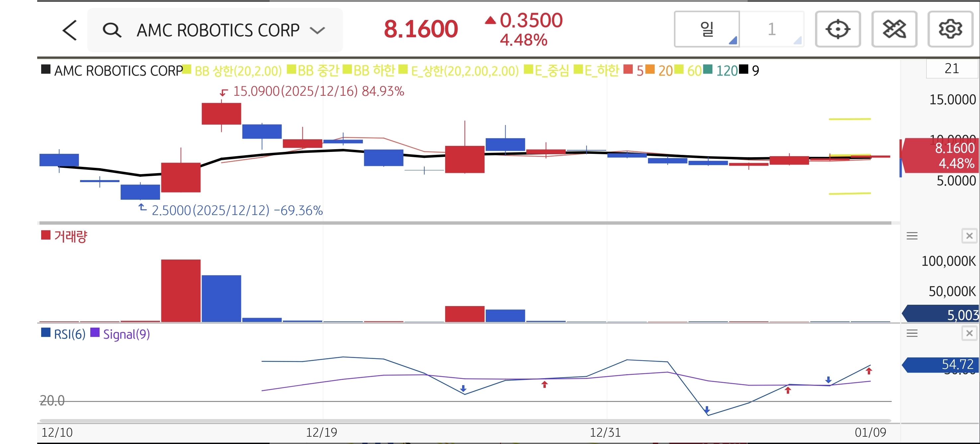Open the interval value 1 dropdown

pyautogui.click(x=772, y=29)
